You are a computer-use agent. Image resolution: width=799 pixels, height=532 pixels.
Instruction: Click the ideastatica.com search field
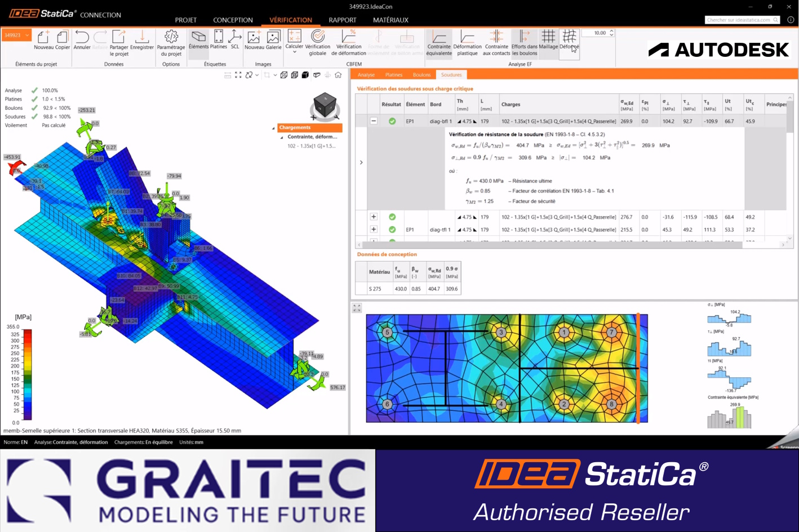[x=738, y=19]
